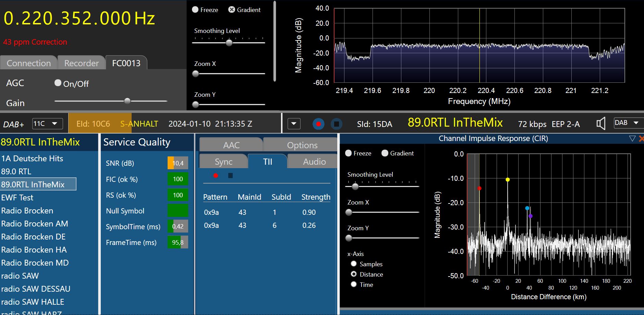Screen dimensions: 644x315
Task: Open the DAB output dropdown
Action: (628, 123)
